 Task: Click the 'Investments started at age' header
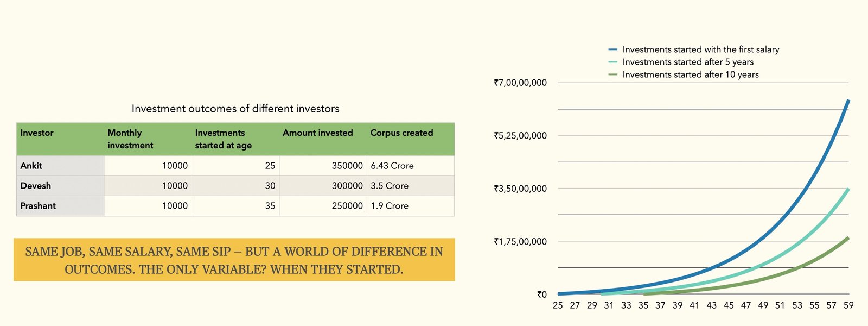pos(223,139)
